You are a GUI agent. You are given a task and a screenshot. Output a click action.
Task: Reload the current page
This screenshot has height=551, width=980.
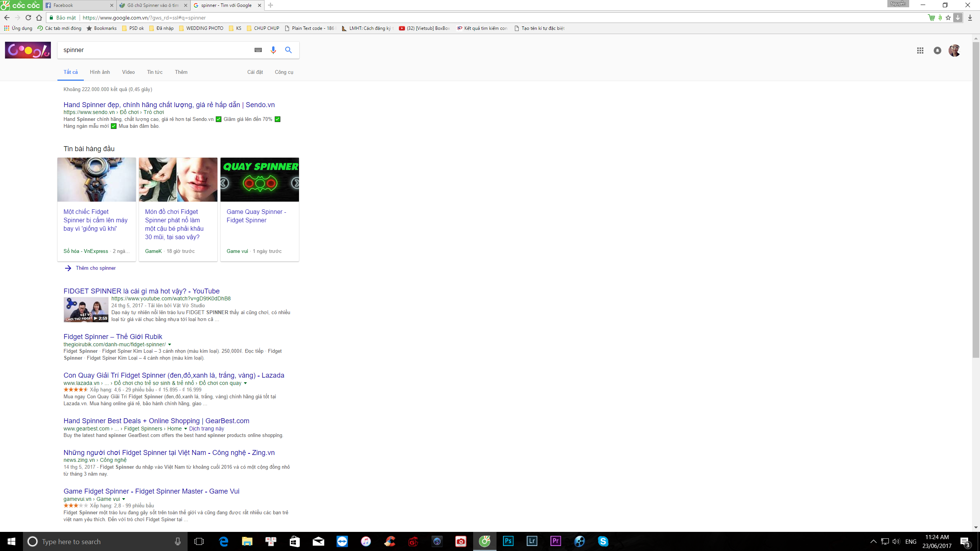point(28,17)
